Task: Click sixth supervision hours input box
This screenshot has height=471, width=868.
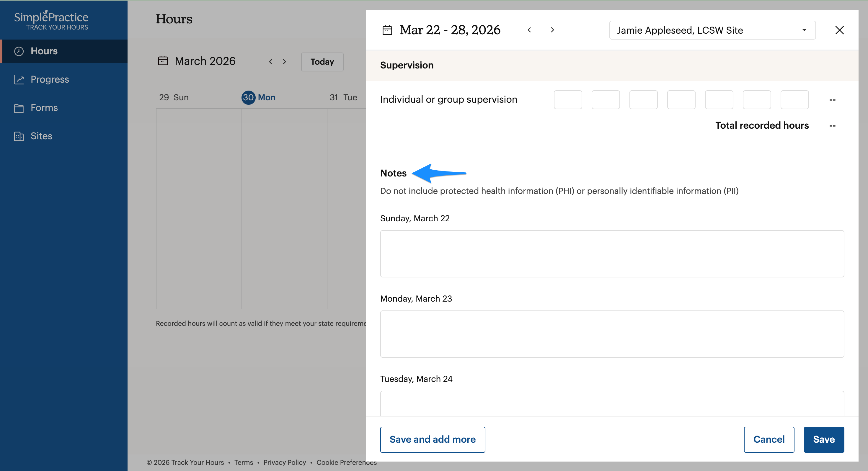Action: click(x=757, y=100)
